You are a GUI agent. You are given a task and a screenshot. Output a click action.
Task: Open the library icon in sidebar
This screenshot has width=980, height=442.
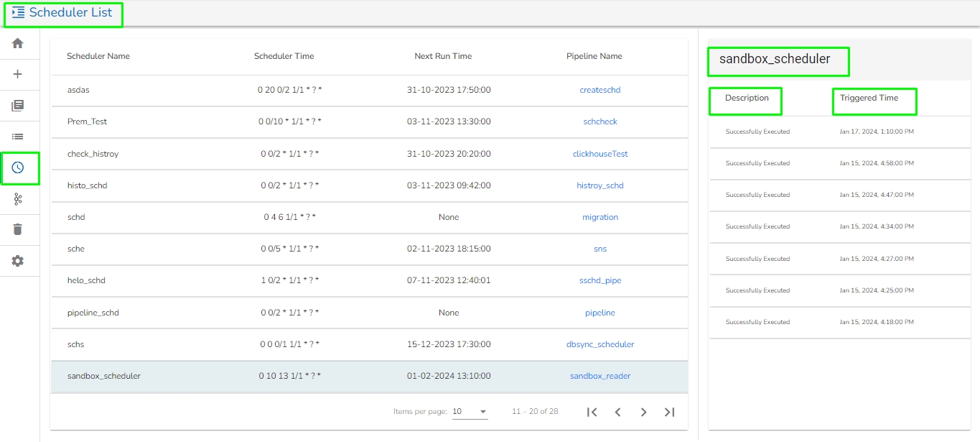(x=18, y=106)
